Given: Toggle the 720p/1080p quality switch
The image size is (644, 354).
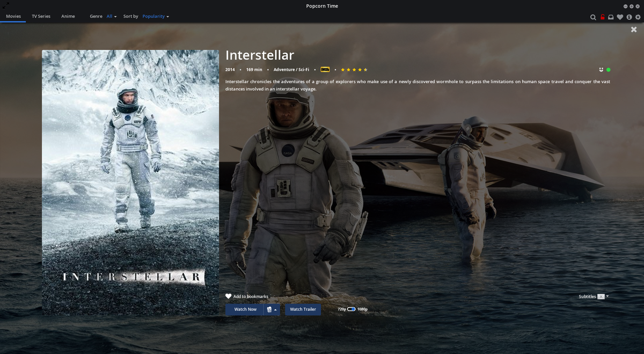Looking at the screenshot, I should 352,309.
